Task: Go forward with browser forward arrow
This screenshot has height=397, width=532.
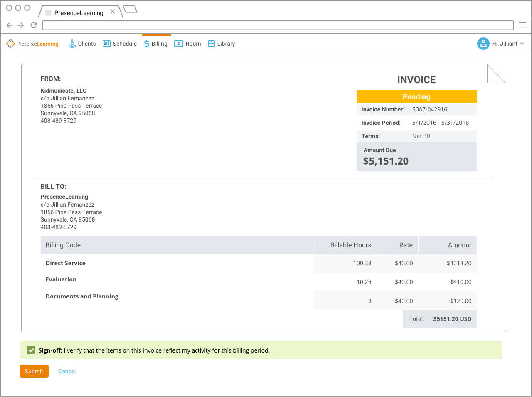Action: 21,25
